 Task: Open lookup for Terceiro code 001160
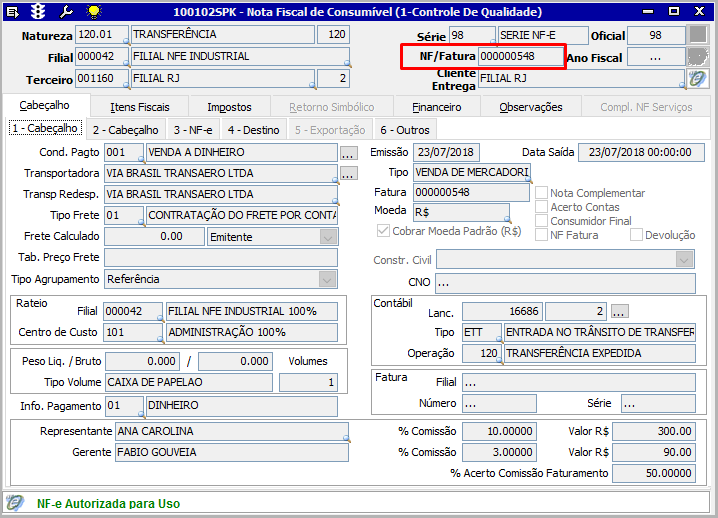127,86
